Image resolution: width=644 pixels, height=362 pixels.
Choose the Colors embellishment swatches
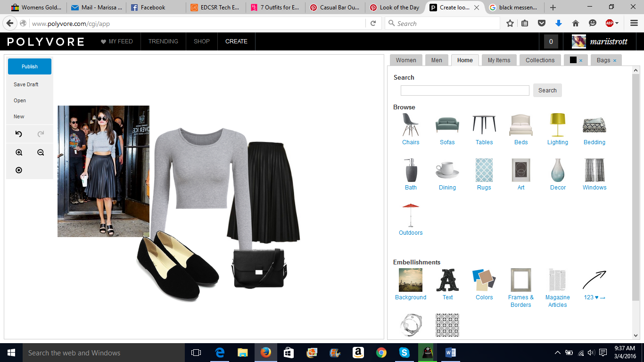pyautogui.click(x=484, y=280)
